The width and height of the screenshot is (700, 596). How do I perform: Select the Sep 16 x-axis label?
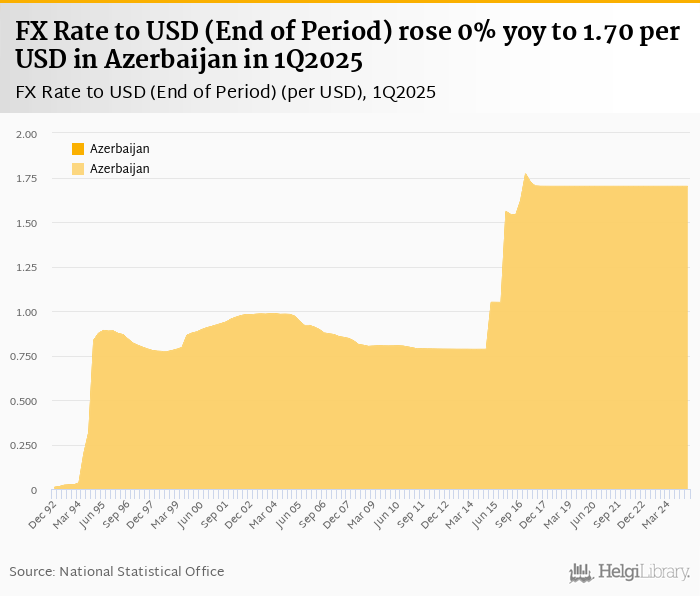tap(510, 511)
